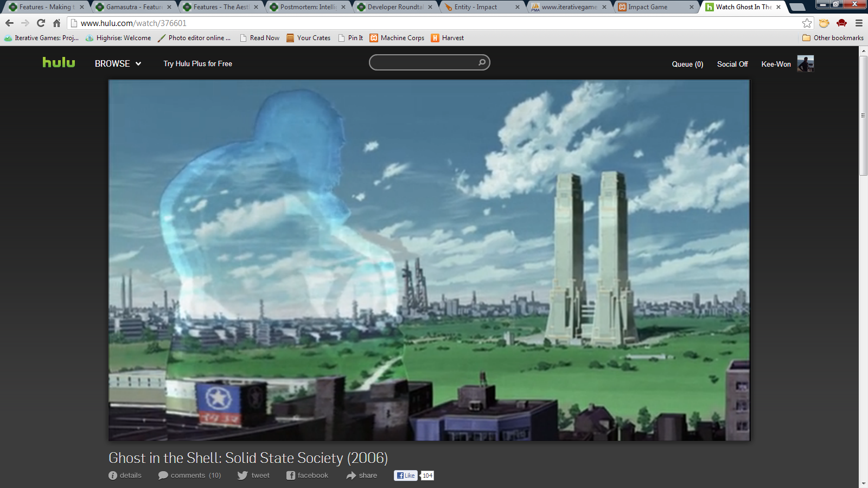Open Iterative Games bookmark

(x=41, y=38)
